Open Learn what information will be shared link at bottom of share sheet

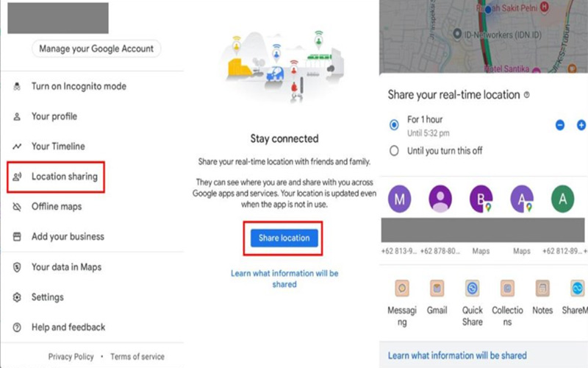tap(457, 355)
